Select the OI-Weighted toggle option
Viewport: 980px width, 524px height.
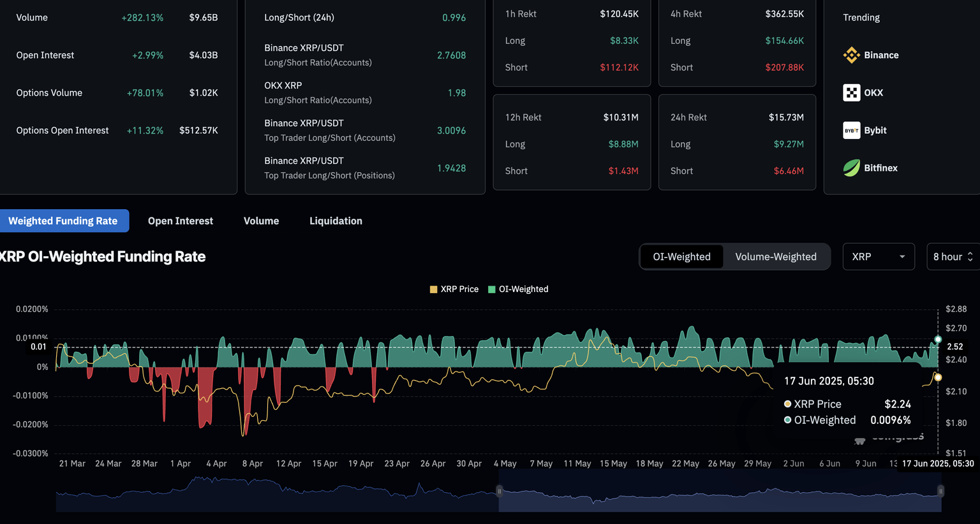[x=681, y=257]
